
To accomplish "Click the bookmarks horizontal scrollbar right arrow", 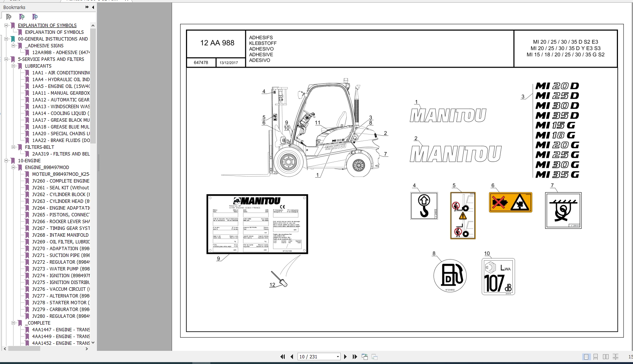I will 87,349.
